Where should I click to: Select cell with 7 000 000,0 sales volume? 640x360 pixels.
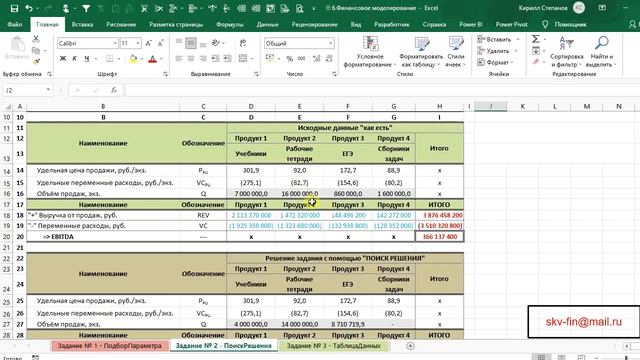coord(251,194)
